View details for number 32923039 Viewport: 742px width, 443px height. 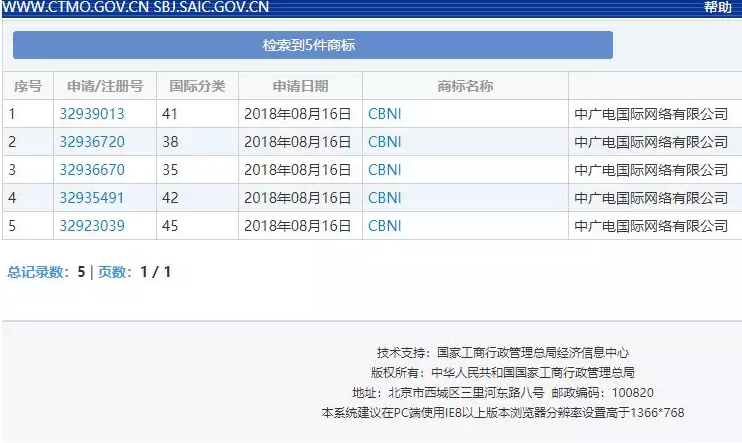coord(92,226)
